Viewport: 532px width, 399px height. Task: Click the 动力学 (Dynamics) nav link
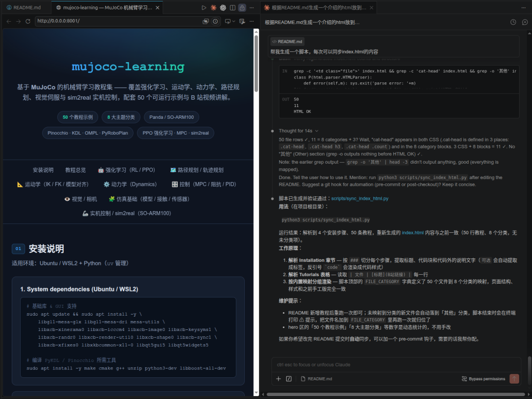(x=130, y=184)
